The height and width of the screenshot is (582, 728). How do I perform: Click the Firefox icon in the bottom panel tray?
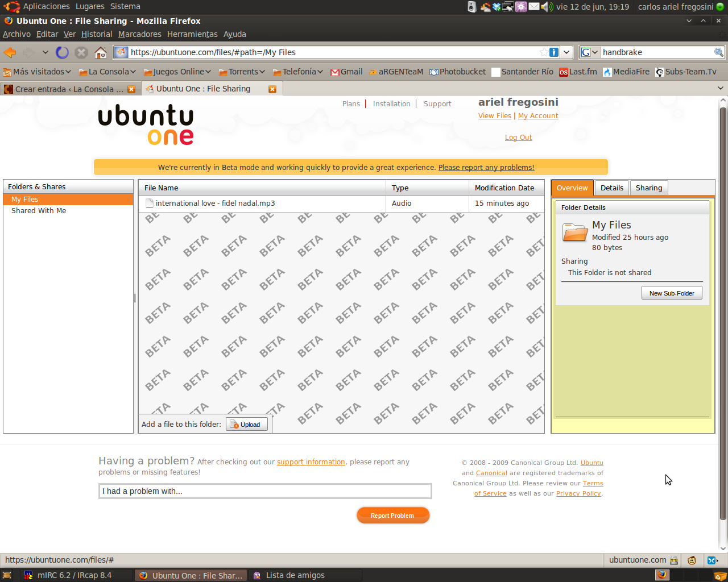pos(662,575)
